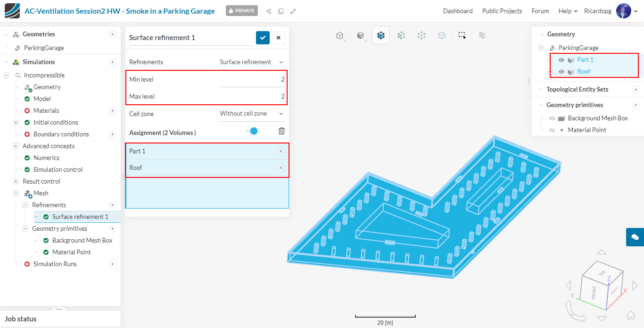This screenshot has width=644, height=328.
Task: Activate face selection cube icon
Action: click(x=401, y=35)
